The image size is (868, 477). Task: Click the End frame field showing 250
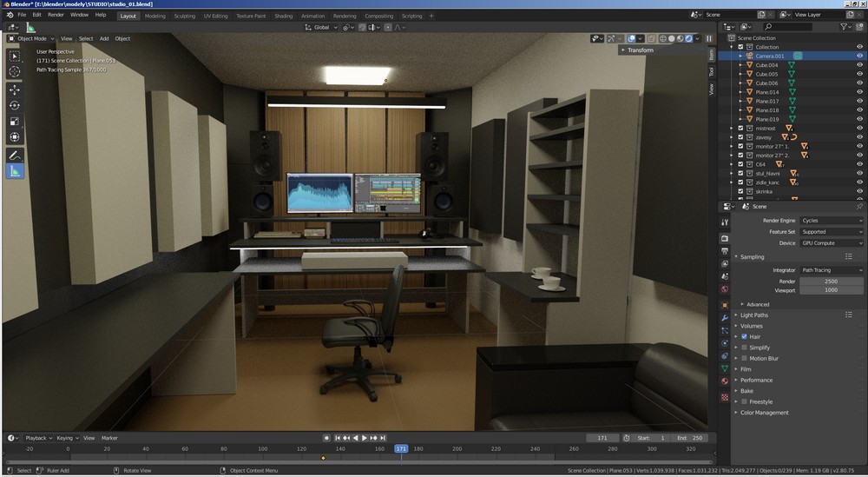point(691,438)
